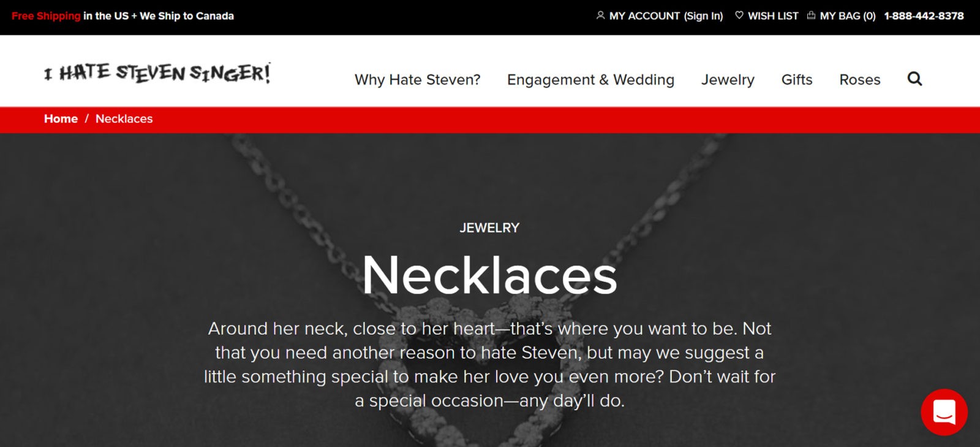Click the Necklaces breadcrumb item
The height and width of the screenshot is (447, 980).
pos(124,119)
